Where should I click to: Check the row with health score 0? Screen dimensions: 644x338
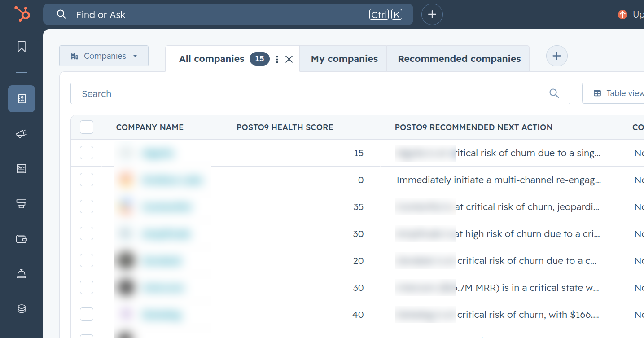coord(87,180)
